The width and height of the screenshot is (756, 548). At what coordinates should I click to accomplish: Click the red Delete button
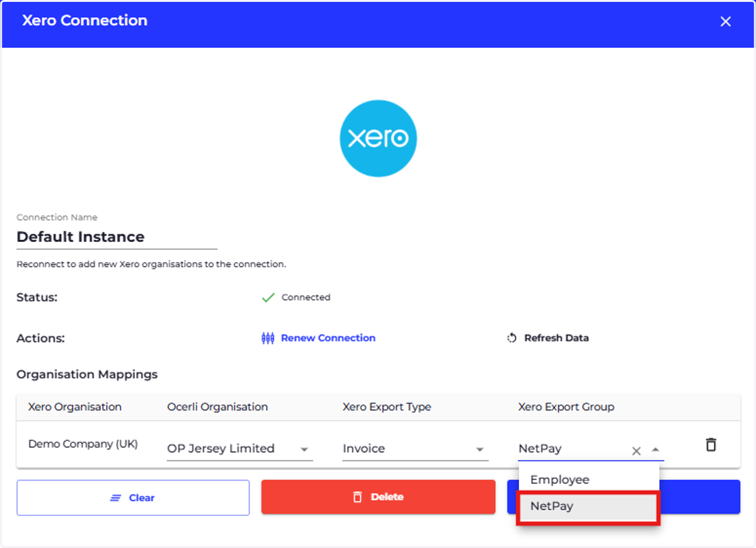pyautogui.click(x=378, y=497)
